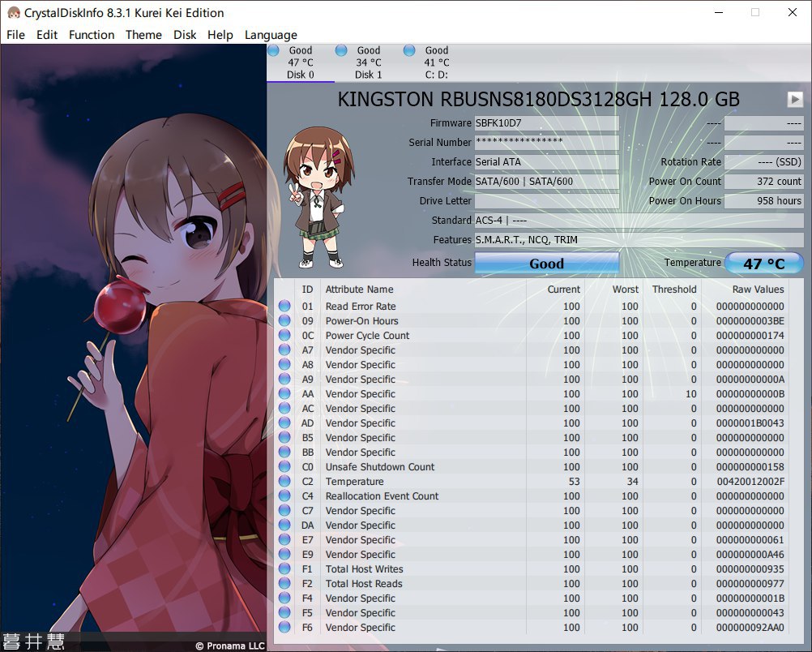Click the KINGSTON RBUSNS8180DS3128GH drive title

(539, 99)
